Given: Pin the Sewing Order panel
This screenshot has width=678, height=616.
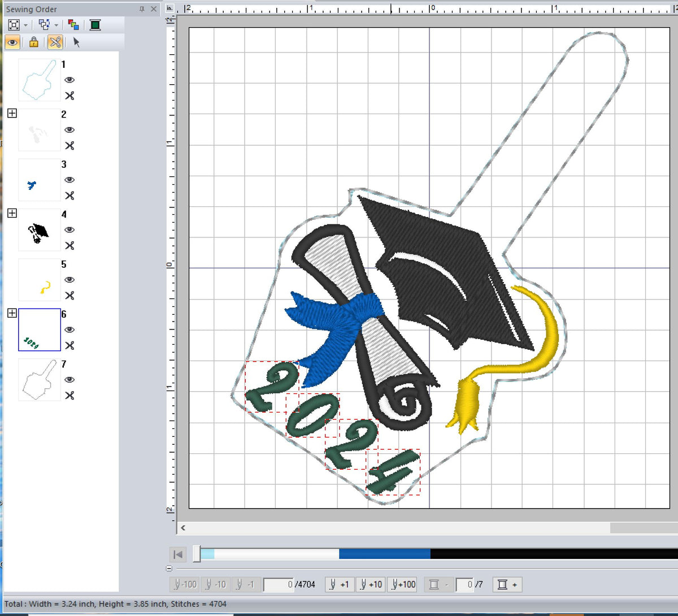Looking at the screenshot, I should (x=142, y=9).
